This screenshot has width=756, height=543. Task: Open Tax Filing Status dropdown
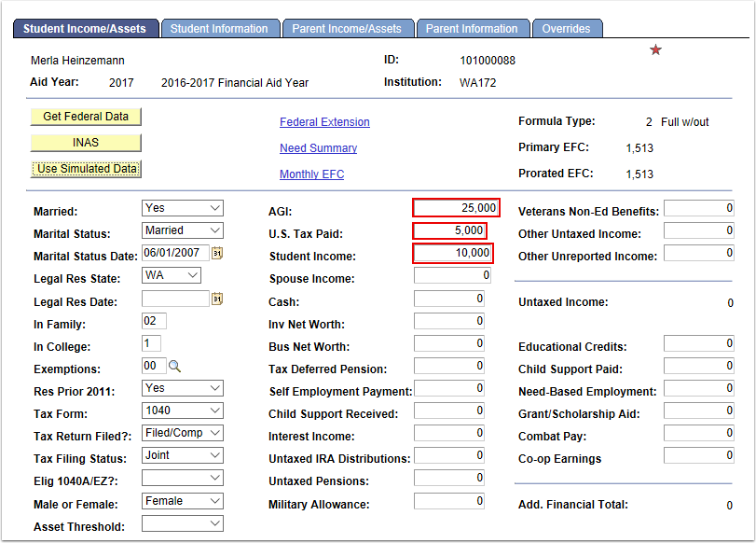(x=183, y=455)
